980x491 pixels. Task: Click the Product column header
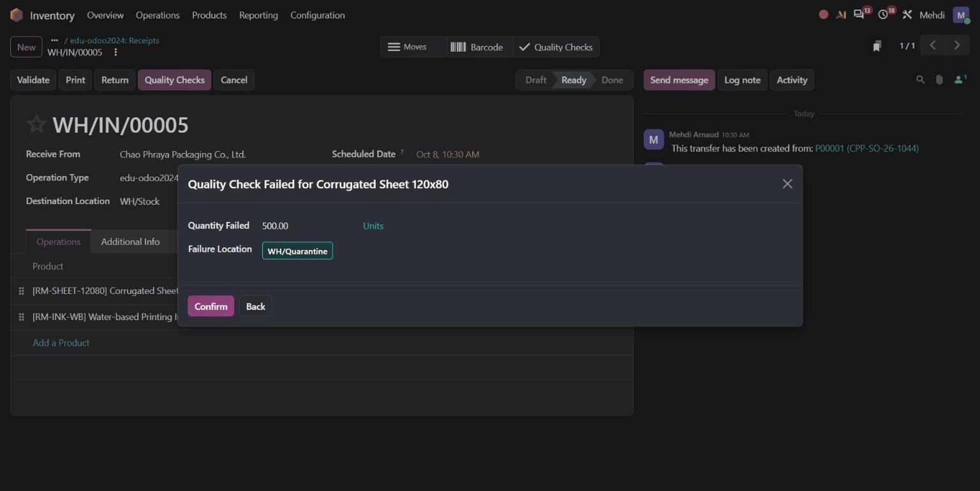(x=48, y=266)
